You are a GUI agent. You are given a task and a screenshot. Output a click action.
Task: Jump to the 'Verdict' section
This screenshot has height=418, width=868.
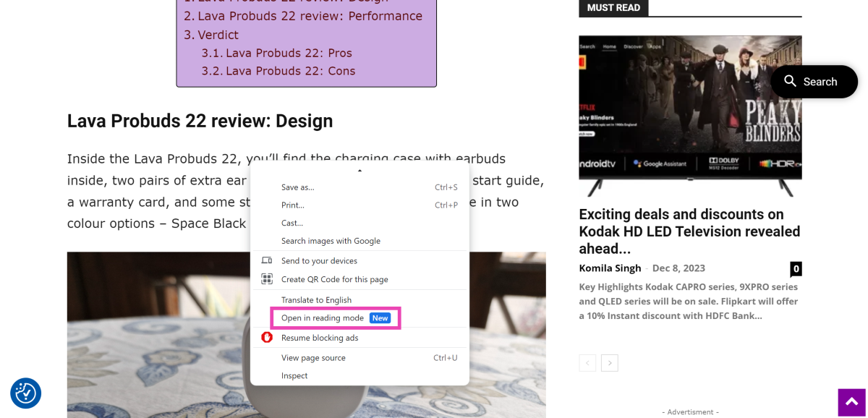click(218, 35)
